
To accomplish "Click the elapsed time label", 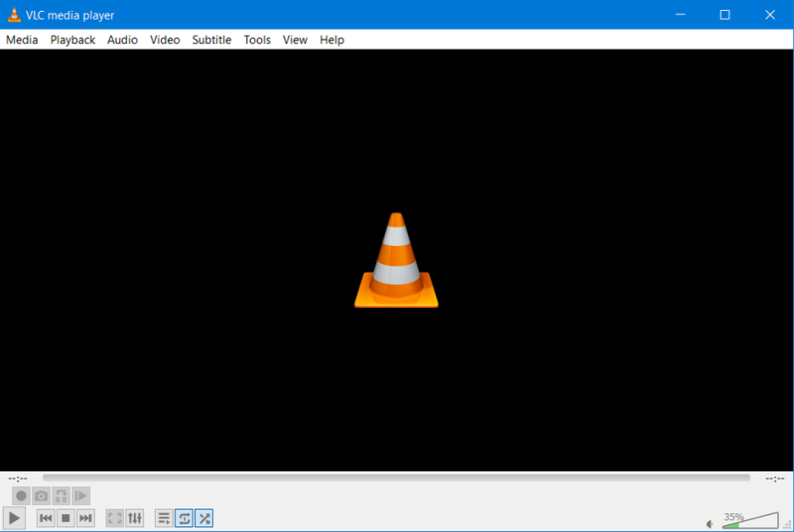I will point(18,477).
